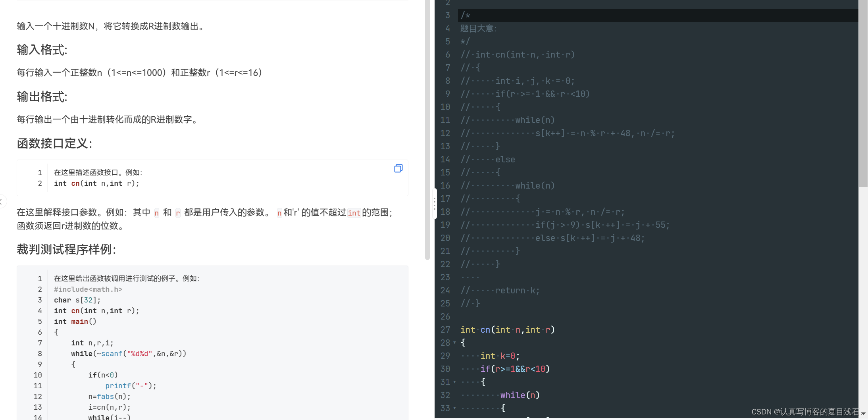
Task: Click the copy icon above the function interface block
Action: [398, 168]
